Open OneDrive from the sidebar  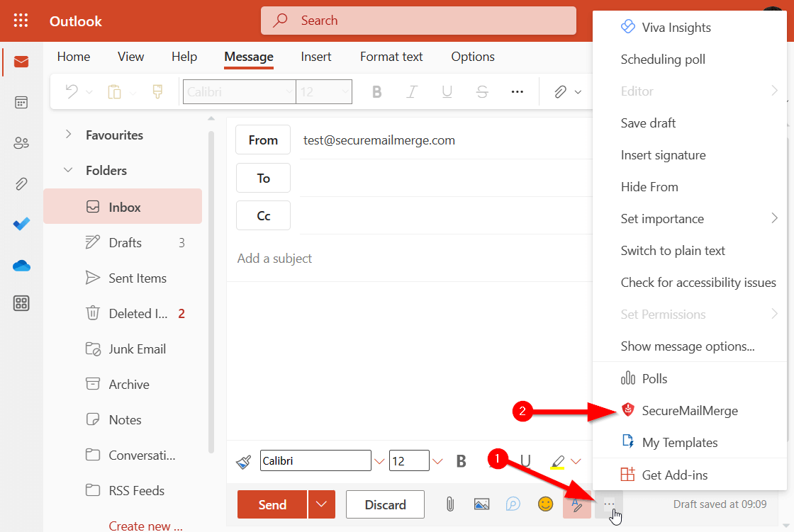coord(21,265)
